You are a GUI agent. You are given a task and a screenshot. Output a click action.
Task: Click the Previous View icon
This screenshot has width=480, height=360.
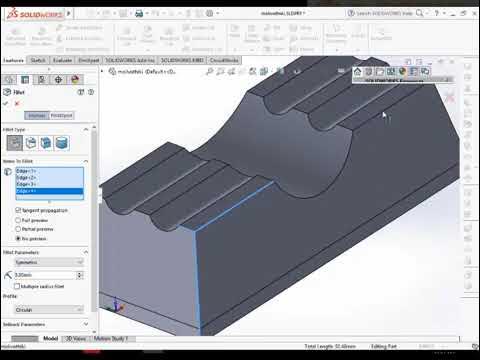231,71
